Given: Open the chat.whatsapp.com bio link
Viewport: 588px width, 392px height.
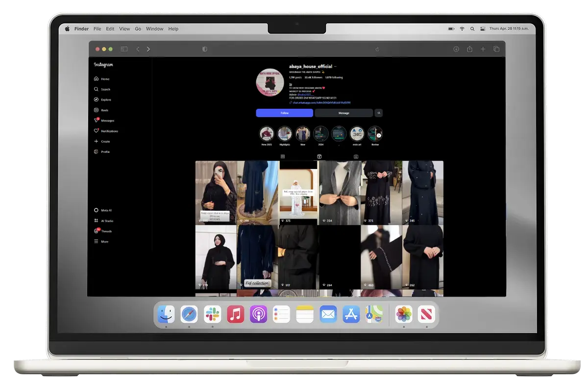Looking at the screenshot, I should coord(321,103).
